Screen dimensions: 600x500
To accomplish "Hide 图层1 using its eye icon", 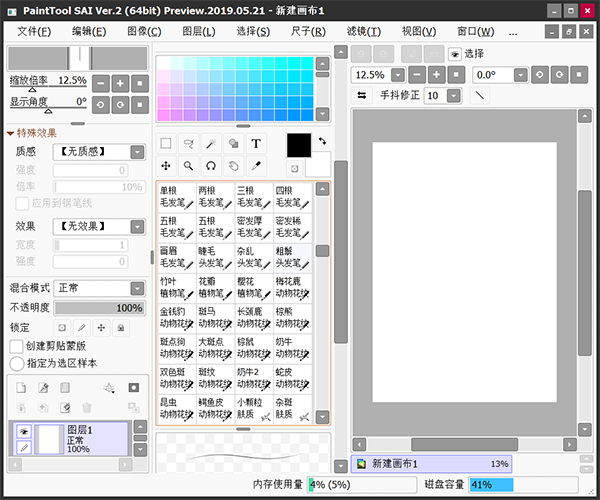I will (24, 431).
